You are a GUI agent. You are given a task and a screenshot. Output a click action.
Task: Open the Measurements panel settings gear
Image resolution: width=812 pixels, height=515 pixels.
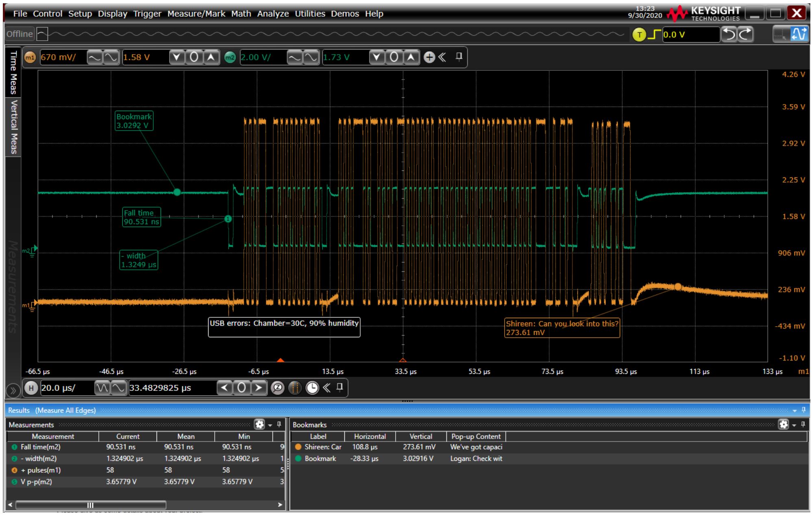pos(260,424)
